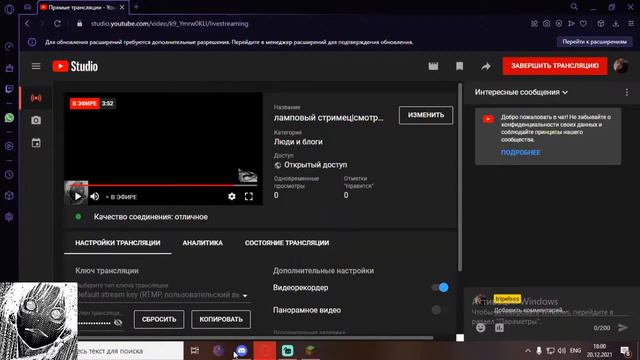
Task: Select the live stream icon in Studio sidebar
Action: pos(36,98)
